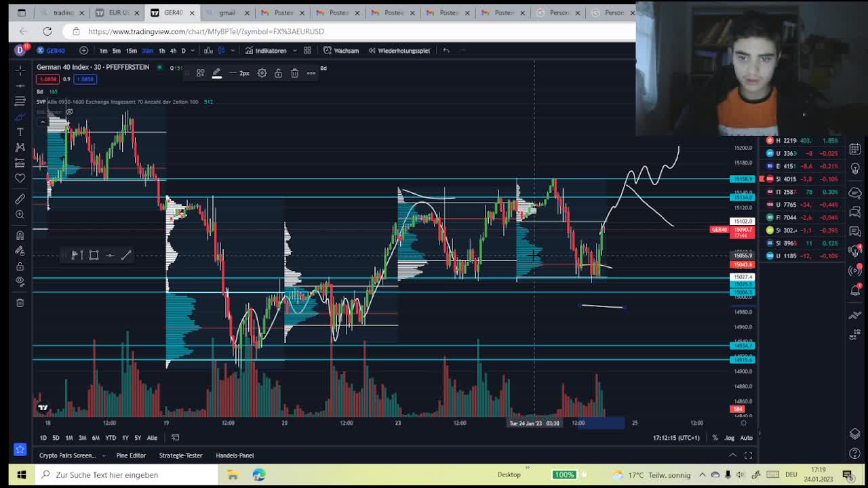Switch to the gmail browser tab
This screenshot has width=868, height=488.
pos(227,12)
